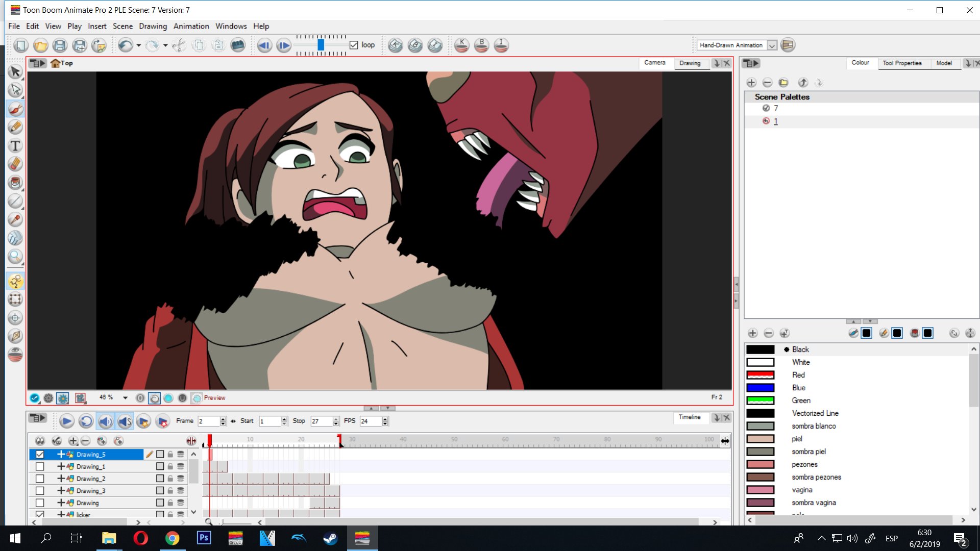980x551 pixels.
Task: Open the Drawing menu
Action: pyautogui.click(x=153, y=26)
